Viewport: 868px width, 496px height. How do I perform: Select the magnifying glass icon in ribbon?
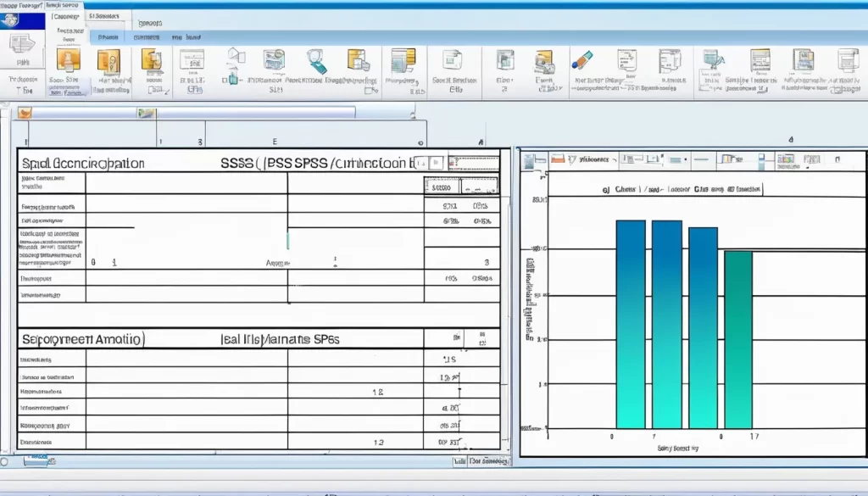click(x=317, y=61)
